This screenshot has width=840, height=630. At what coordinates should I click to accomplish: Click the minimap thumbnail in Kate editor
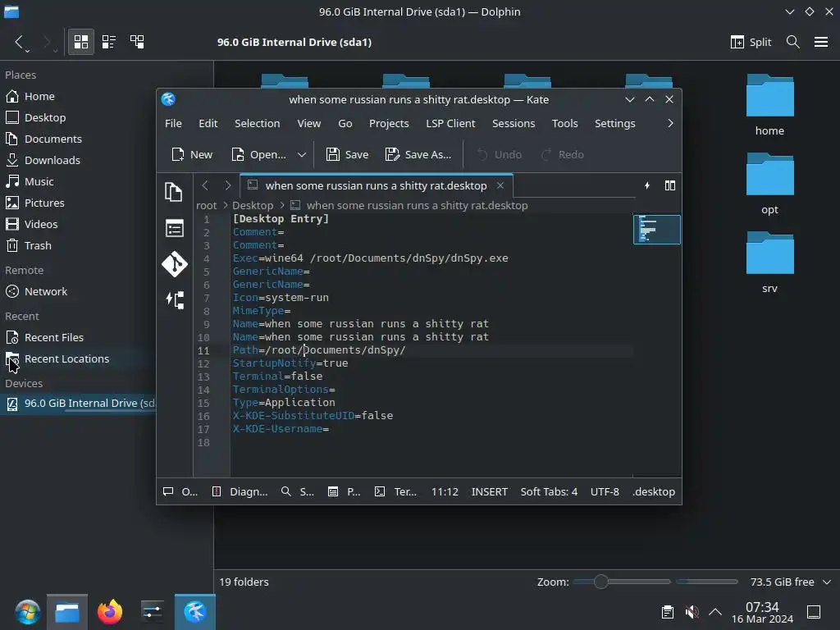[657, 230]
